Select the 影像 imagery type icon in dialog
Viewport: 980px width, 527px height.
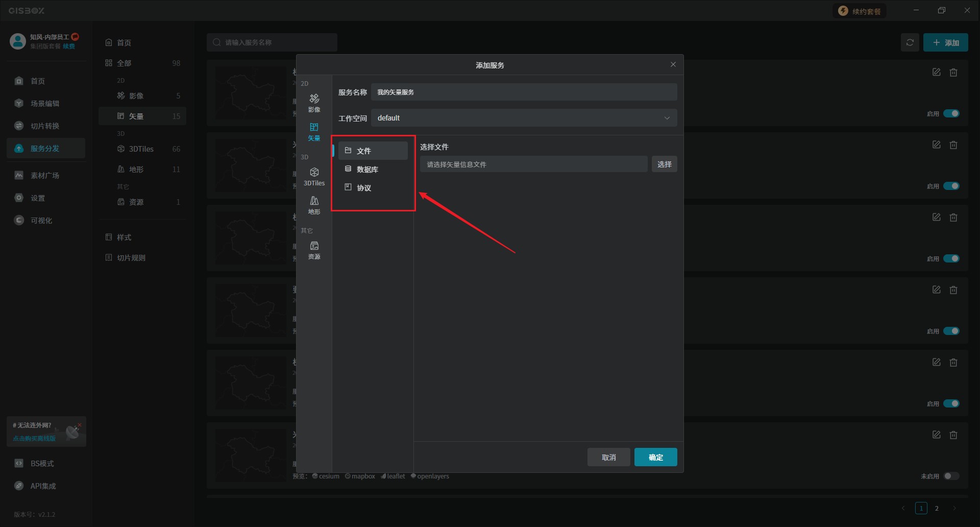pos(314,102)
